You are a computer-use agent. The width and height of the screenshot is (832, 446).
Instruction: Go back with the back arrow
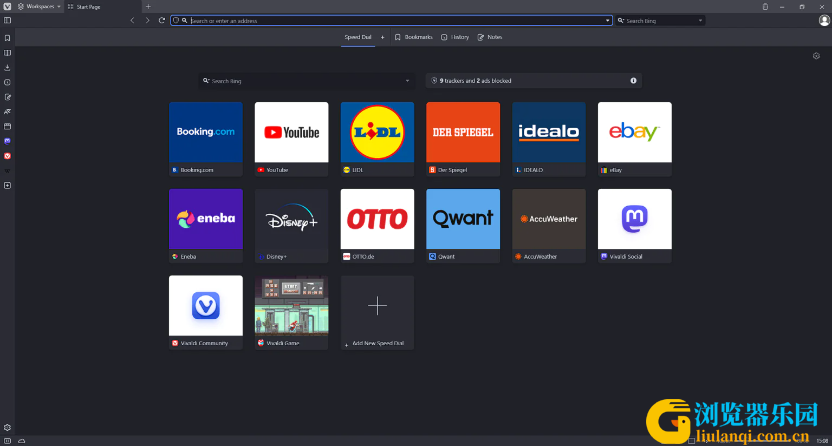click(x=132, y=21)
